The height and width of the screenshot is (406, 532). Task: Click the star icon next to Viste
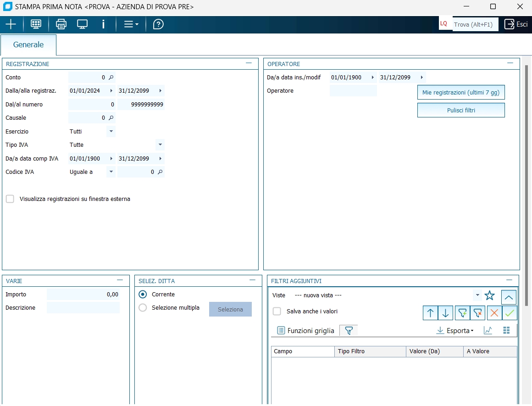point(490,295)
